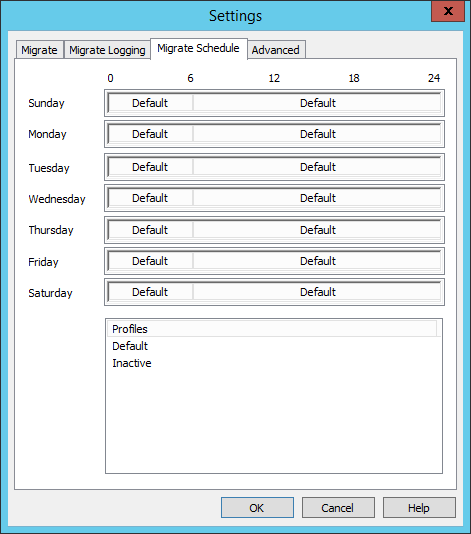Click the 12 hour marker

click(274, 78)
